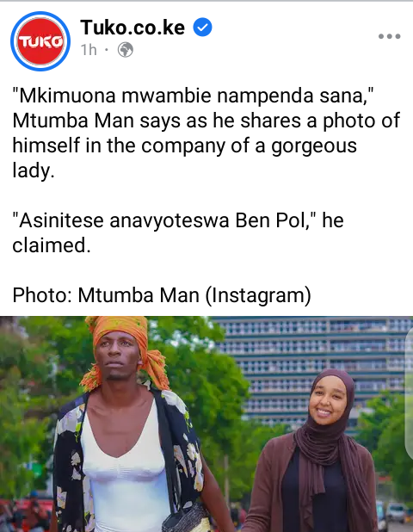413x532 pixels.
Task: Open the three-dot post options menu
Action: click(x=389, y=36)
